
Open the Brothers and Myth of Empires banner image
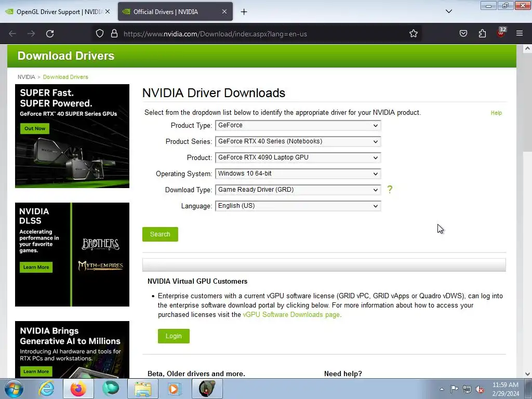point(72,255)
